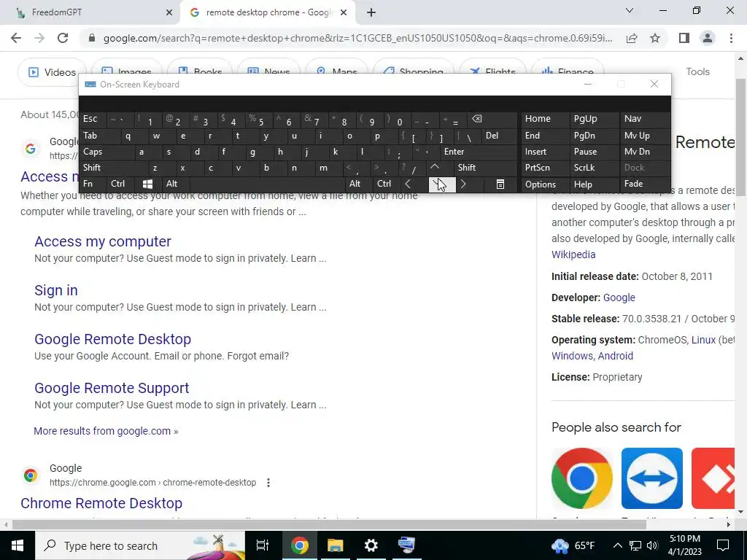Viewport: 747px width, 560px height.
Task: Tap the Esc key on keyboard
Action: click(93, 119)
